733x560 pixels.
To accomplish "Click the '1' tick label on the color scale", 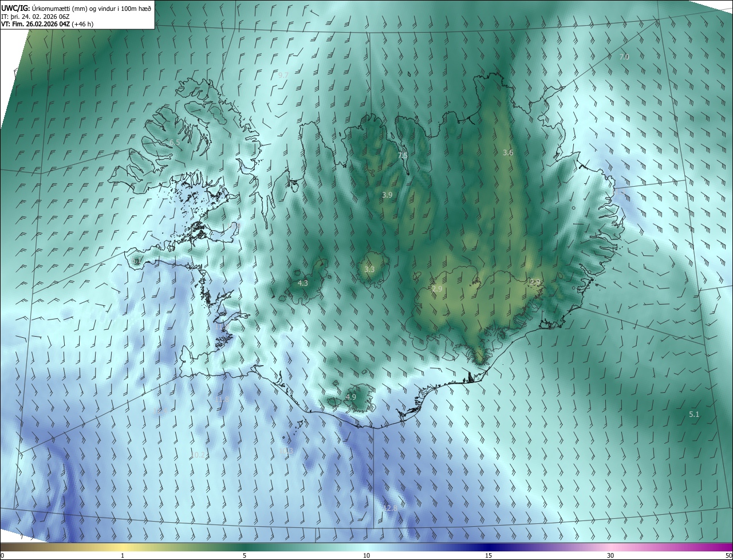I will pos(123,556).
